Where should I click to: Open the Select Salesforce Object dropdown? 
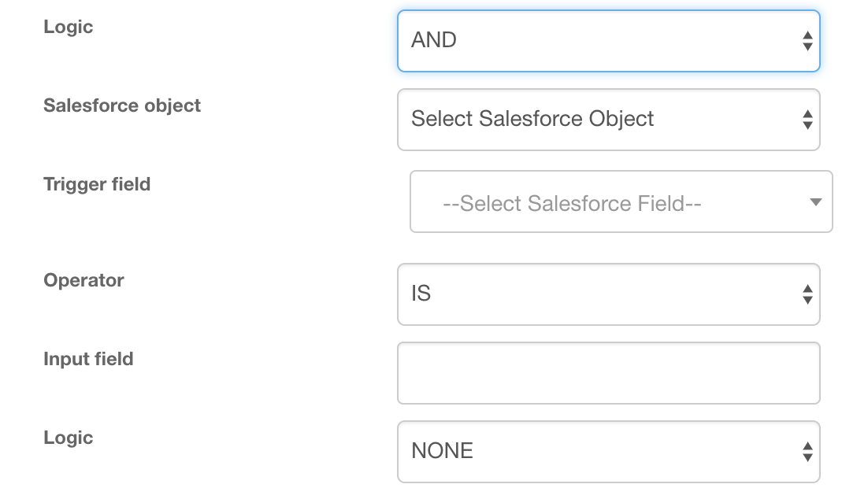[608, 120]
